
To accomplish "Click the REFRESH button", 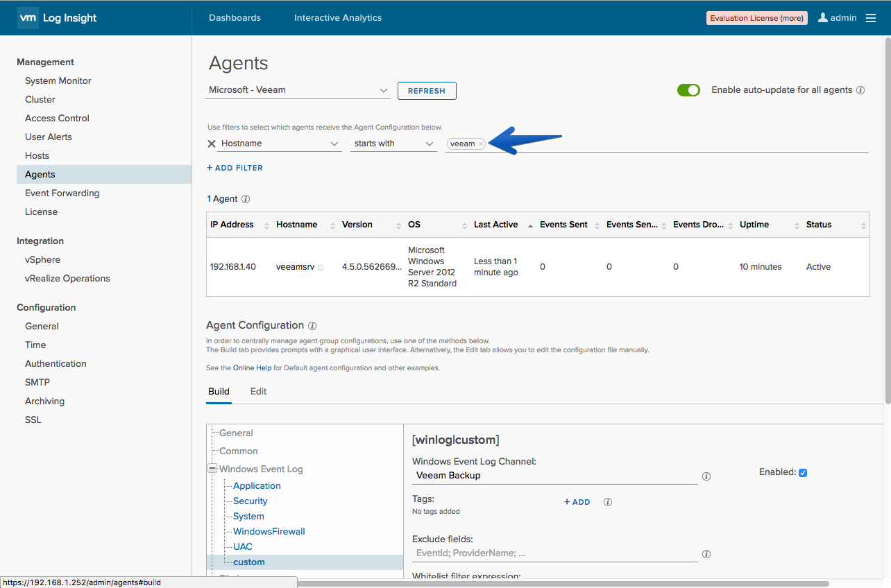I will [x=427, y=91].
